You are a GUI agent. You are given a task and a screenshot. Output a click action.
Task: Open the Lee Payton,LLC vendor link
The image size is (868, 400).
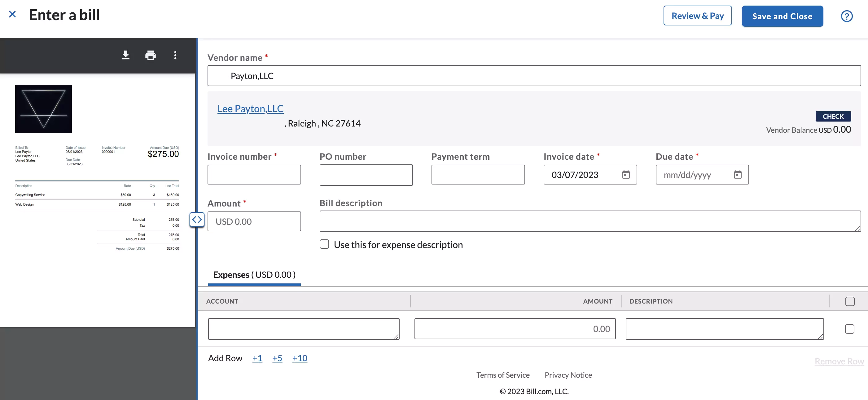[x=250, y=109]
